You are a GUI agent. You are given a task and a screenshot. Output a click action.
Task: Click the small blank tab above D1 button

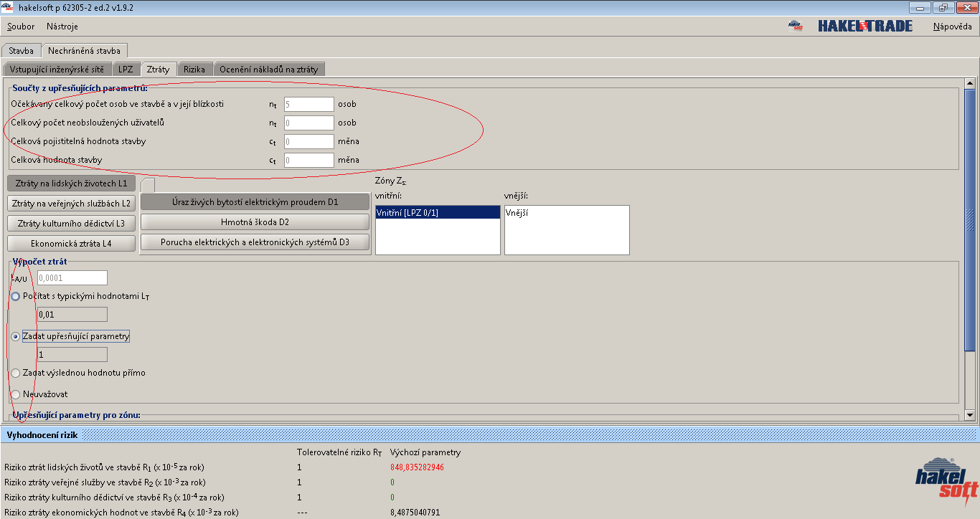tap(148, 186)
